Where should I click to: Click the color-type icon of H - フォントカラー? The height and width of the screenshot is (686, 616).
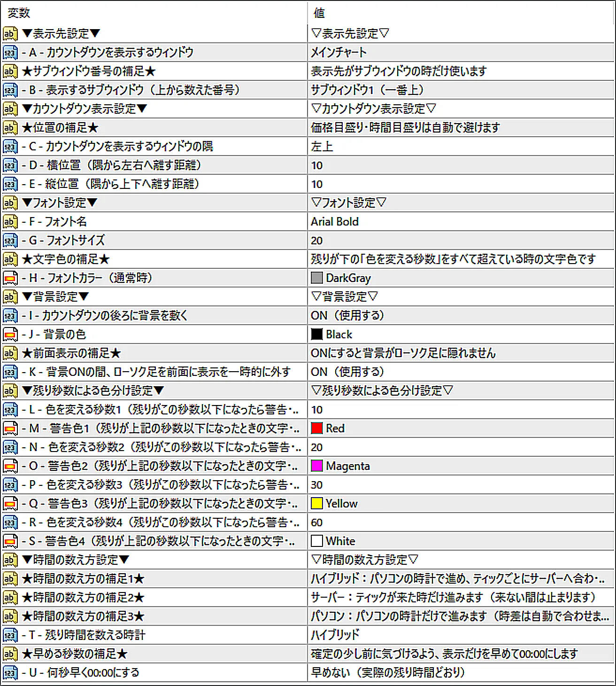point(10,278)
